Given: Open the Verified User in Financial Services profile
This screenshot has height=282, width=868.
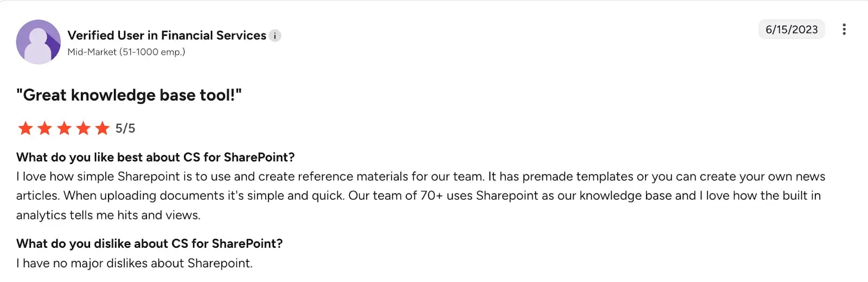Looking at the screenshot, I should pyautogui.click(x=167, y=35).
